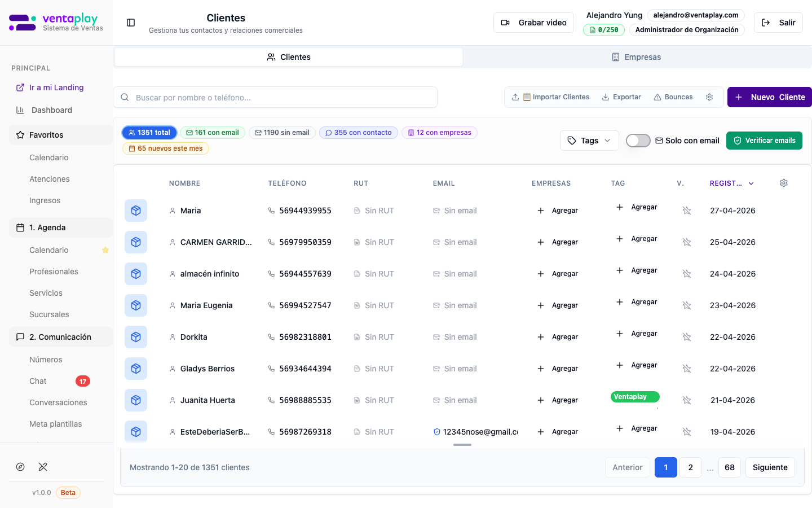Toggle the 355 con contacto filter chip

(358, 133)
